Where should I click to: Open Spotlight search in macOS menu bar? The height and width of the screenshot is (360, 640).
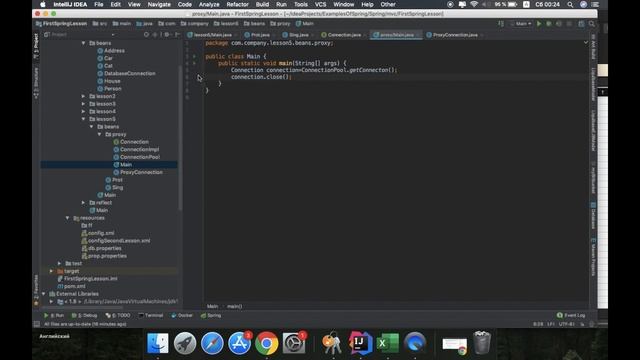pyautogui.click(x=570, y=4)
